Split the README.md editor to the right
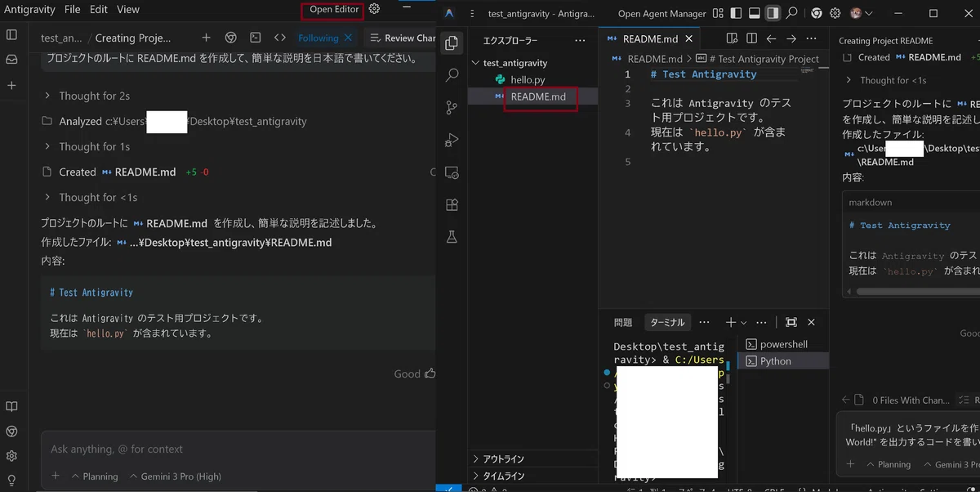Viewport: 980px width, 492px height. click(751, 38)
